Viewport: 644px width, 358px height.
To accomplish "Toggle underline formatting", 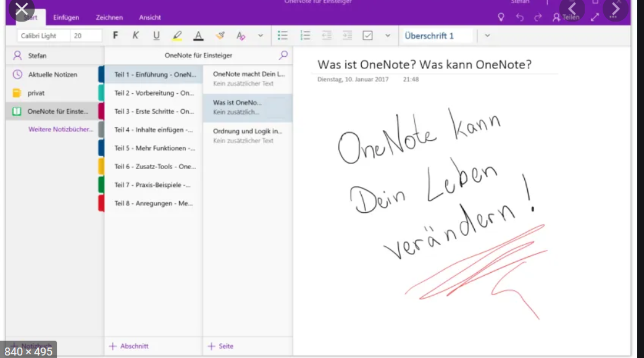I will [x=156, y=36].
